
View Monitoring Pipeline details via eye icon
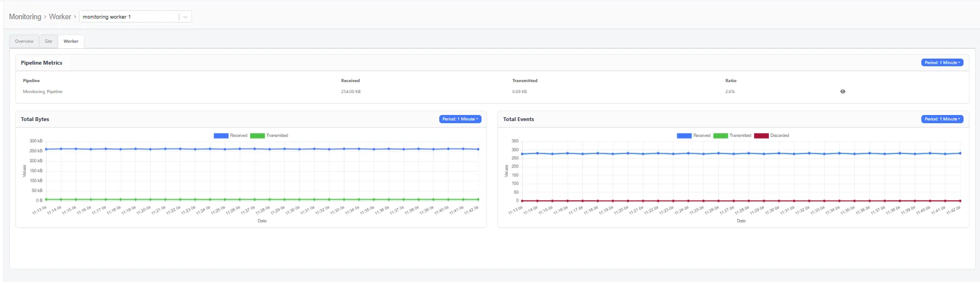843,92
